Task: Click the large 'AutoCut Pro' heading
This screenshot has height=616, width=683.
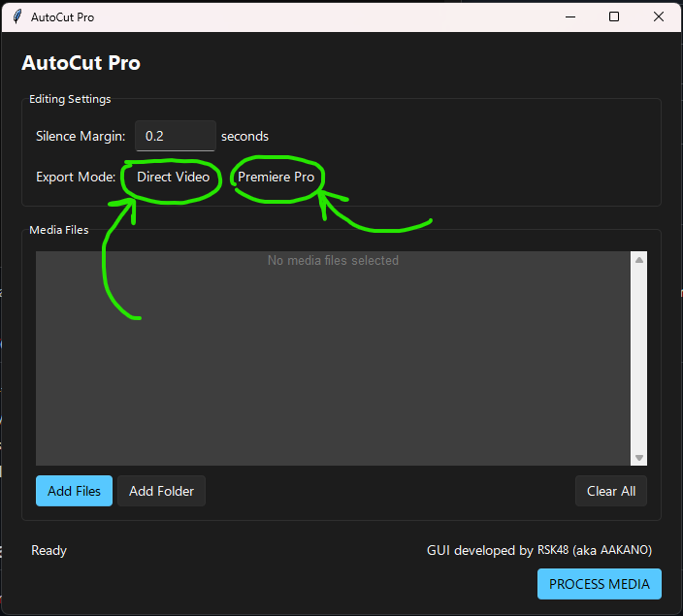Action: 81,63
